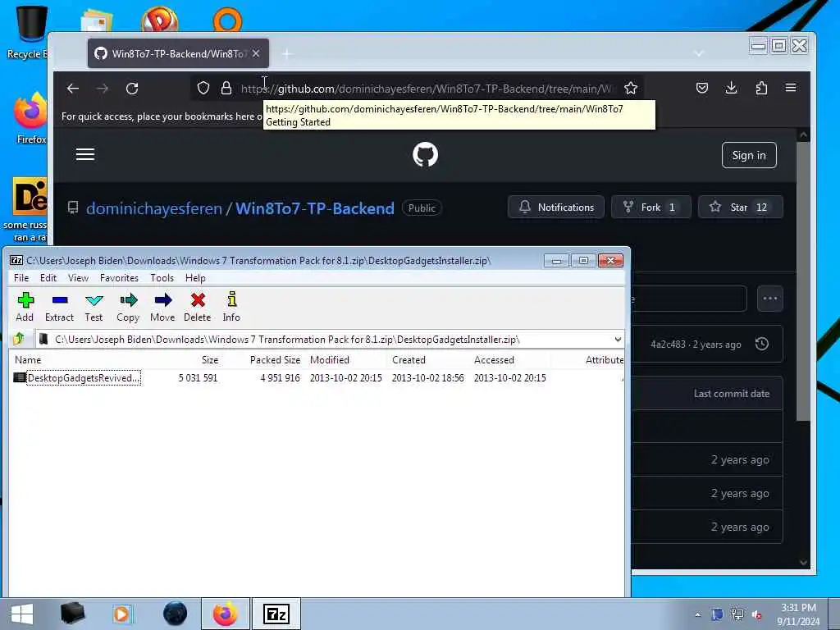Viewport: 840px width, 630px height.
Task: Click the GitHub page vertical scrollbar
Action: click(803, 281)
